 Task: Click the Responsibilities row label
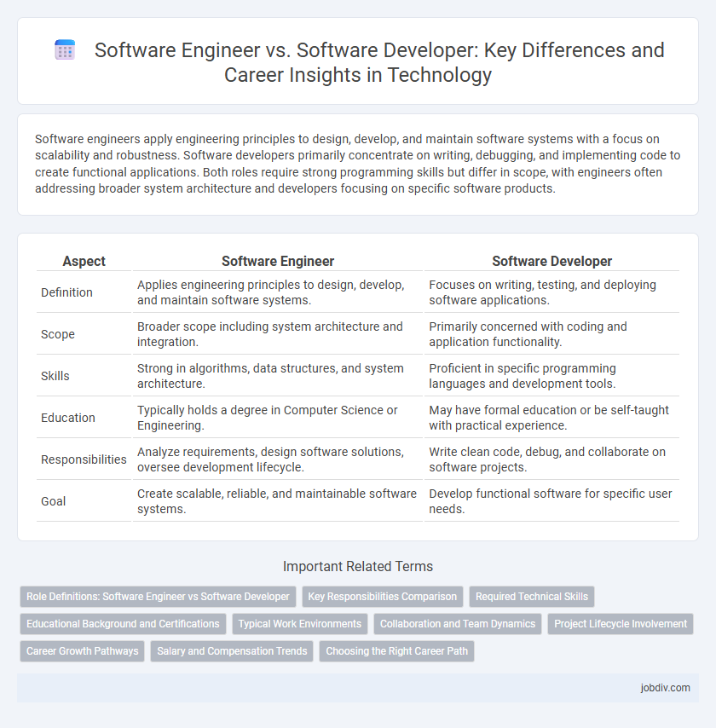point(84,459)
